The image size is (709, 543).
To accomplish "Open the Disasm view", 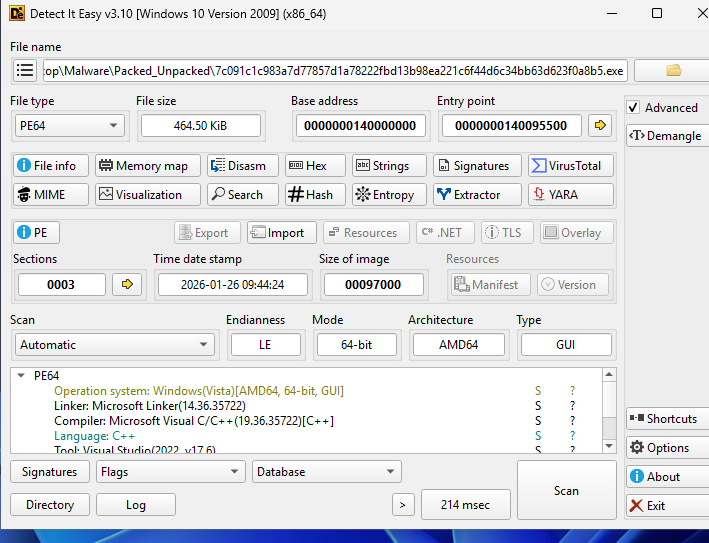I will [x=238, y=166].
